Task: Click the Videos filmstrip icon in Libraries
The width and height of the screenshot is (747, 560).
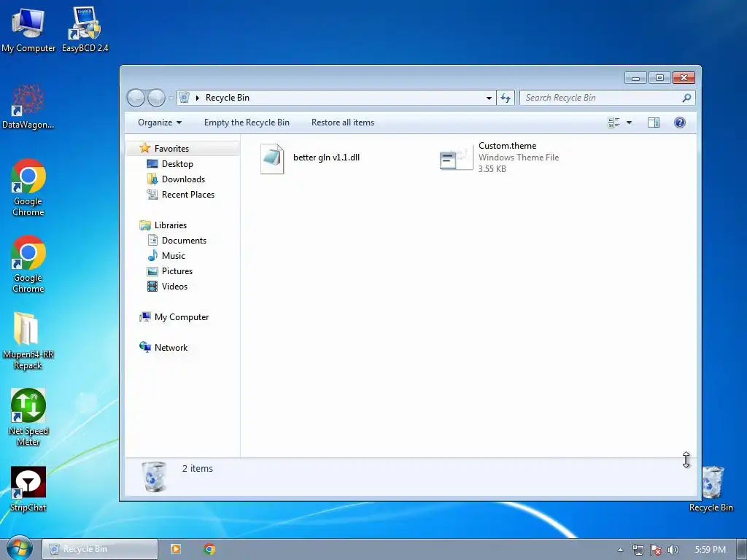Action: pos(152,286)
